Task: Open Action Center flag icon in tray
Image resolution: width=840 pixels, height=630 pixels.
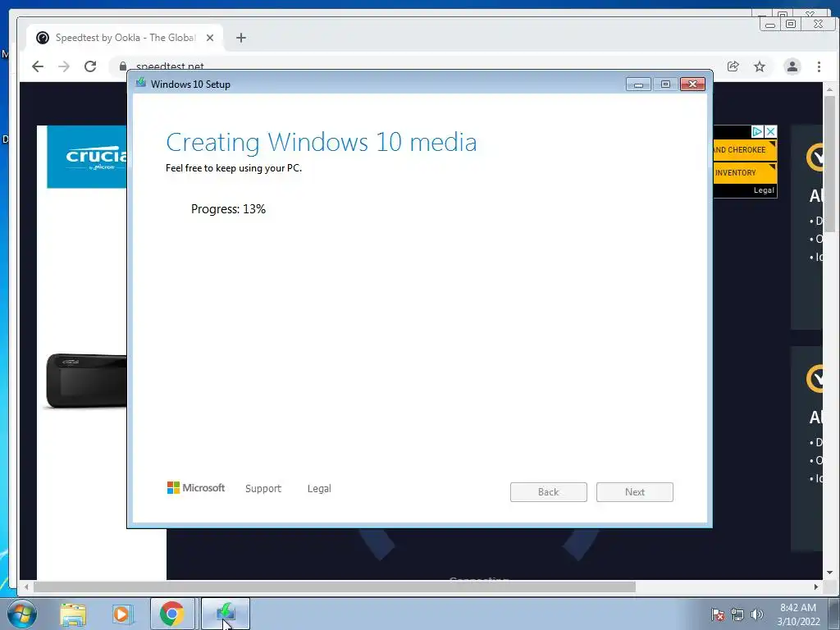Action: pos(717,614)
